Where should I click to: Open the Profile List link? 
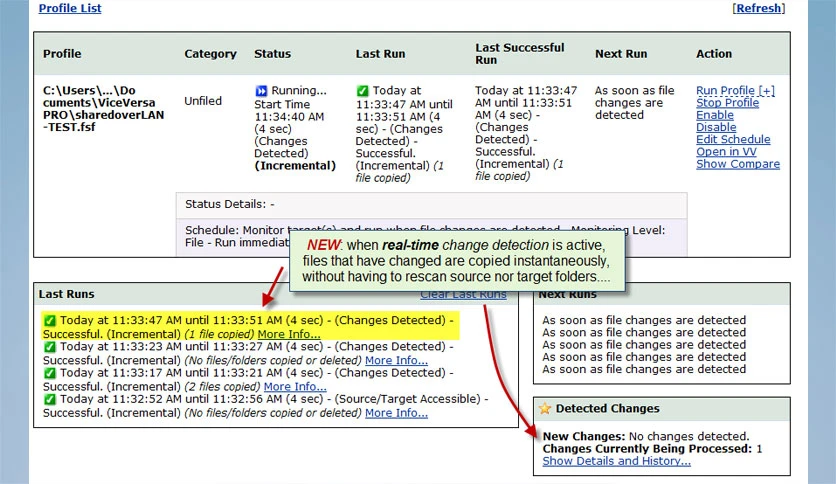pyautogui.click(x=70, y=8)
